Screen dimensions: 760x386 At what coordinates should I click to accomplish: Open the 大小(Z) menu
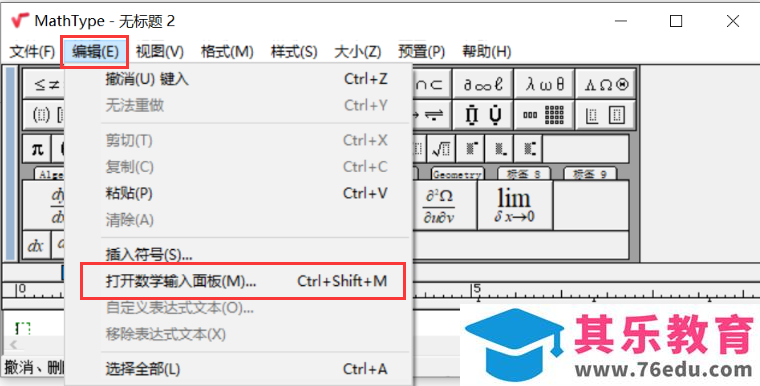[358, 51]
